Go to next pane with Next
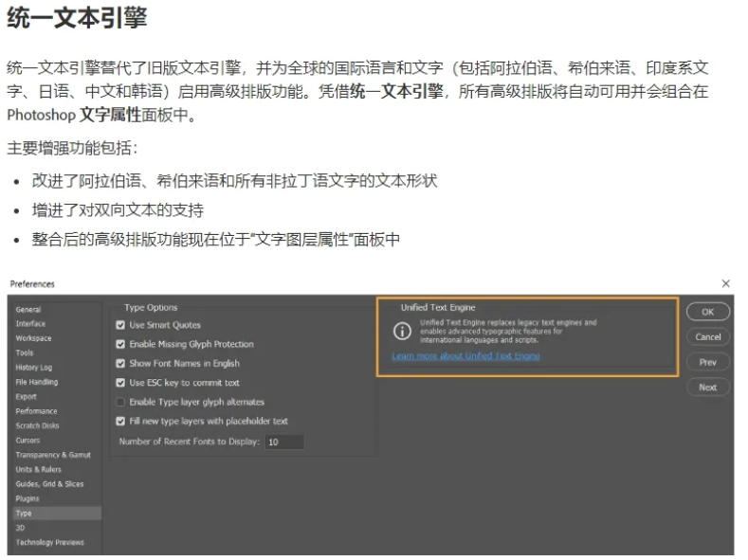748x560 pixels. point(708,388)
